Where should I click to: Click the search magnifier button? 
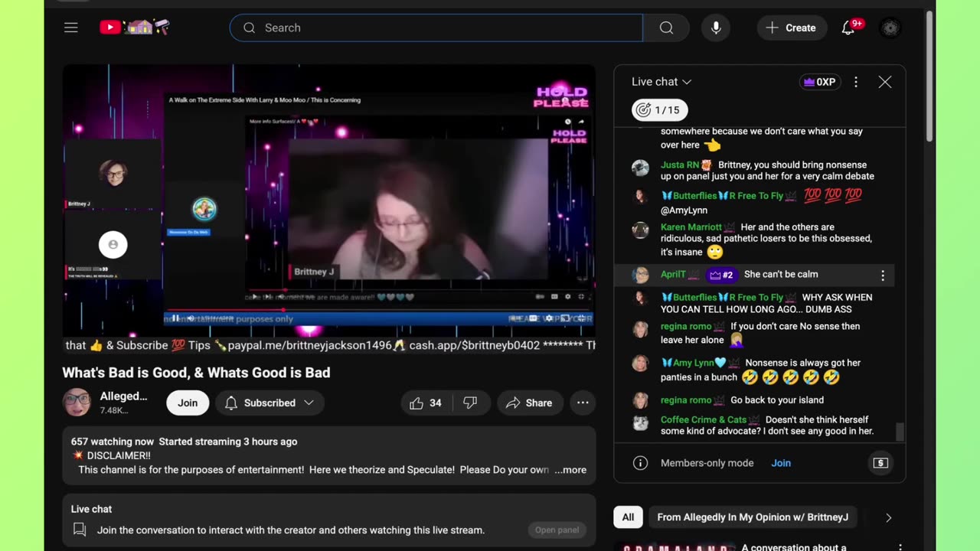[x=666, y=28]
